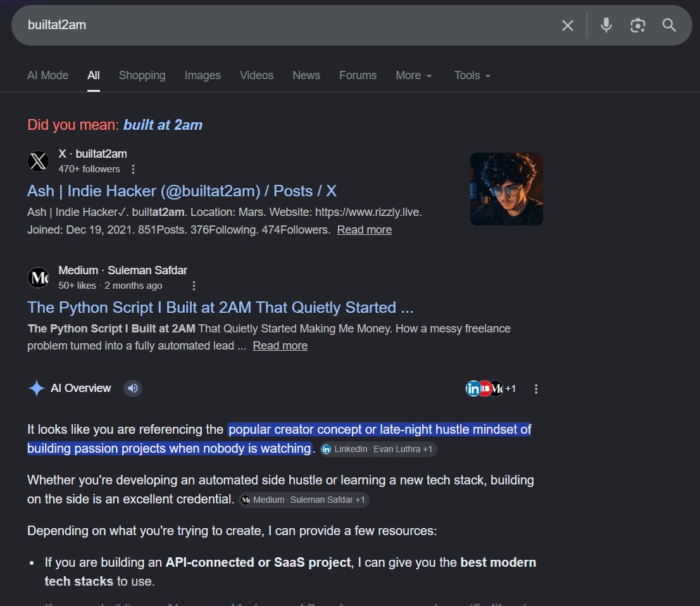Expand the Tools dropdown
Viewport: 700px width, 606px height.
point(472,75)
